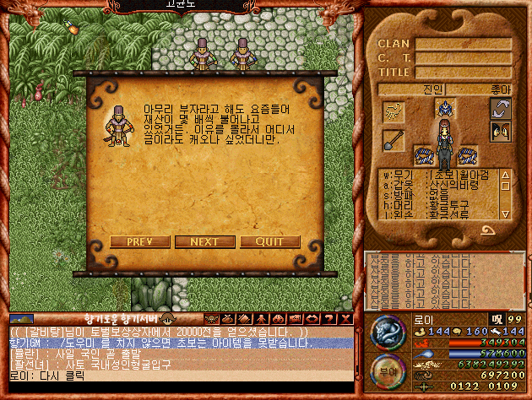This screenshot has width=532, height=400.
Task: Click the 갈비탕 reward system message
Action: (x=182, y=332)
